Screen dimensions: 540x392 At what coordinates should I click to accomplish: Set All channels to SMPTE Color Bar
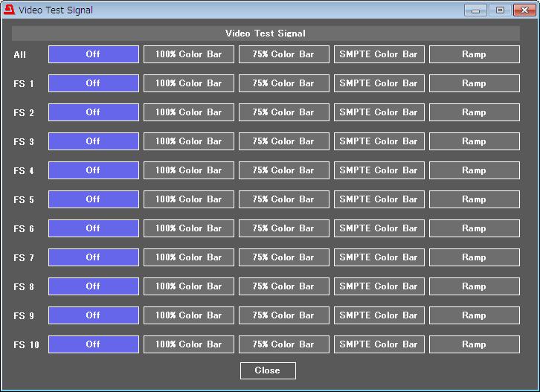[379, 54]
